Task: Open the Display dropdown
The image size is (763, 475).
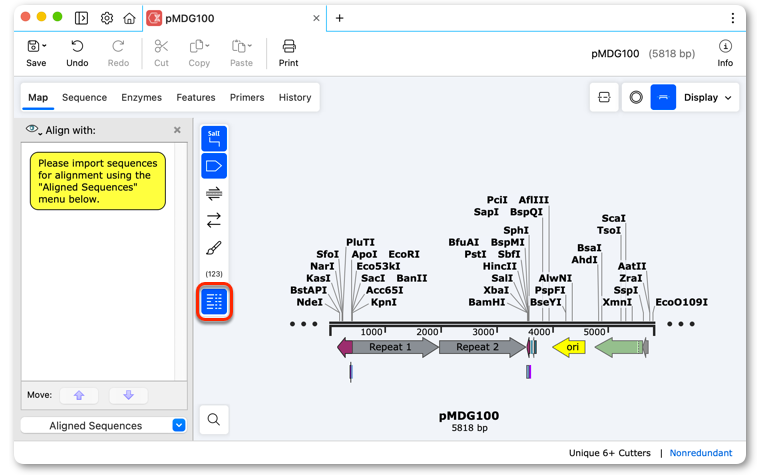Action: [708, 97]
